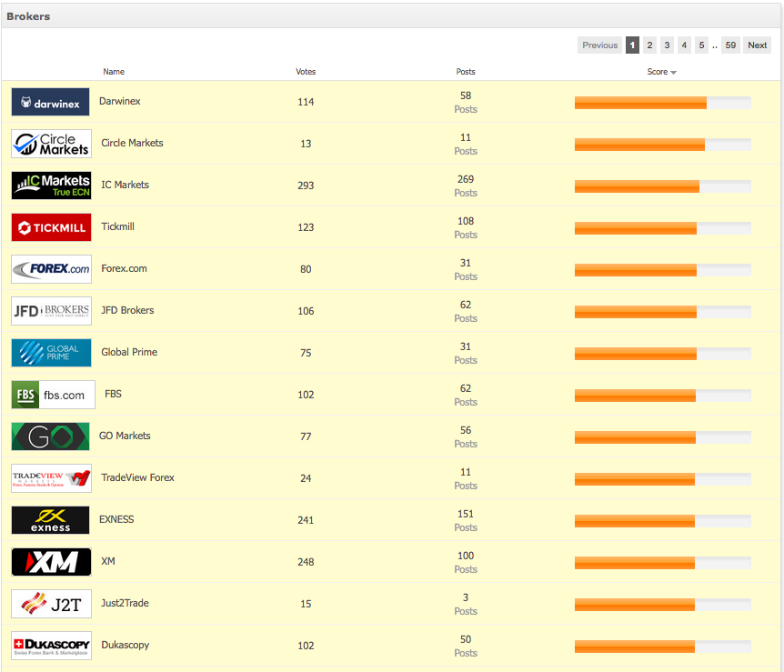
Task: Click the 293 votes for IC Markets
Action: pyautogui.click(x=306, y=186)
